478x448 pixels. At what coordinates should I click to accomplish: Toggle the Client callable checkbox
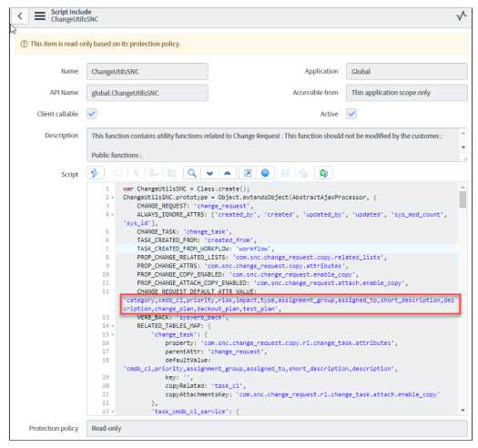(92, 114)
